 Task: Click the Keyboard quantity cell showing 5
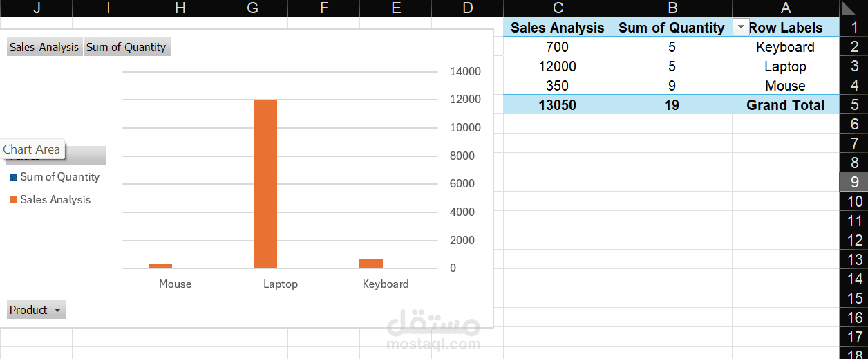pyautogui.click(x=672, y=47)
